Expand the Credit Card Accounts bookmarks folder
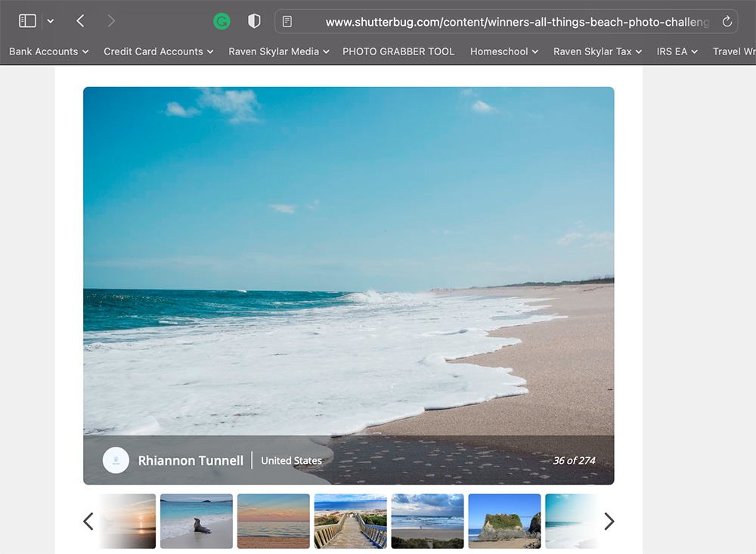This screenshot has width=756, height=554. click(158, 51)
